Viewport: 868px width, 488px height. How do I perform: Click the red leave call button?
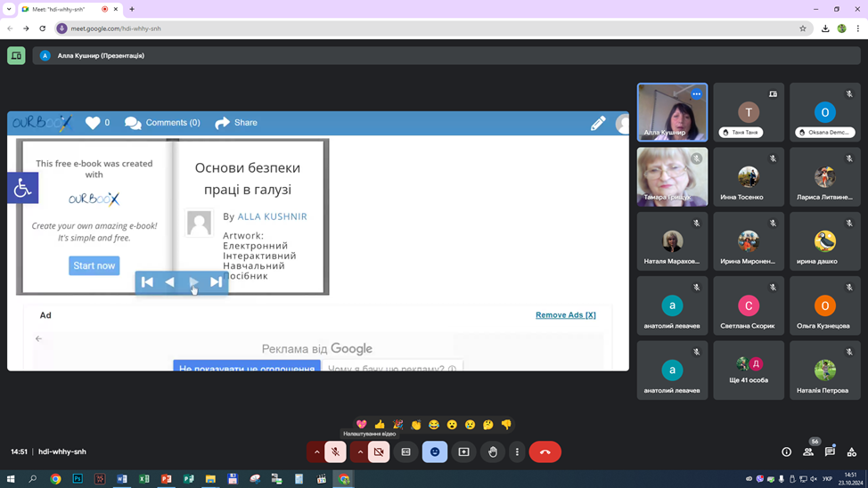pos(545,452)
